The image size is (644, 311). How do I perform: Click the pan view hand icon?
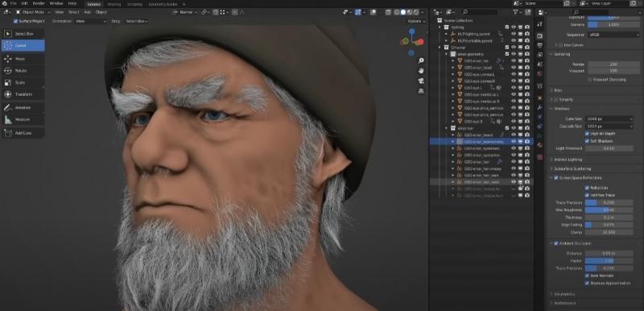click(x=421, y=71)
